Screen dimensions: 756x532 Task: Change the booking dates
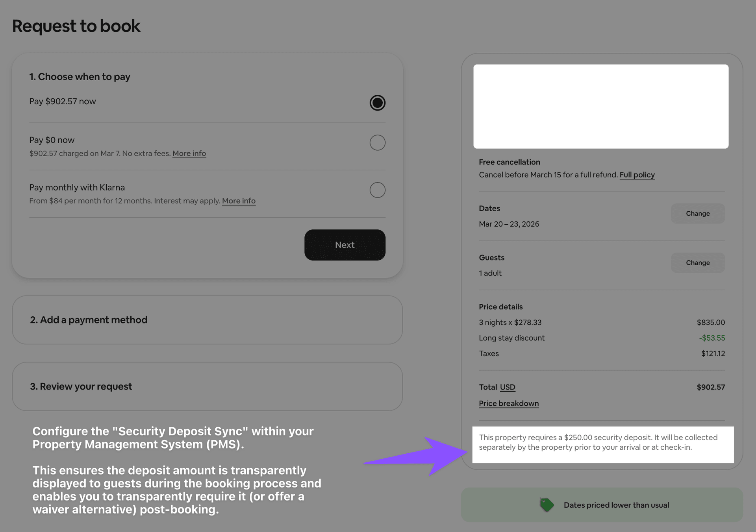[697, 213]
